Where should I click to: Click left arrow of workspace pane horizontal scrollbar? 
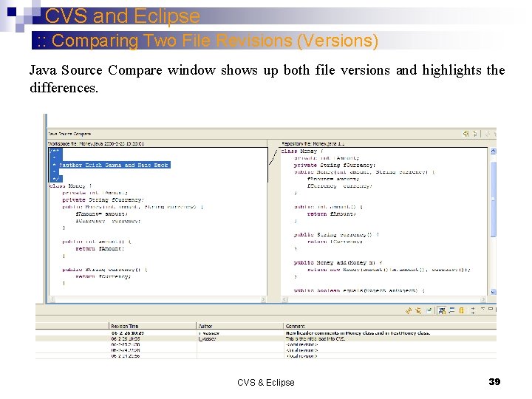pyautogui.click(x=52, y=299)
